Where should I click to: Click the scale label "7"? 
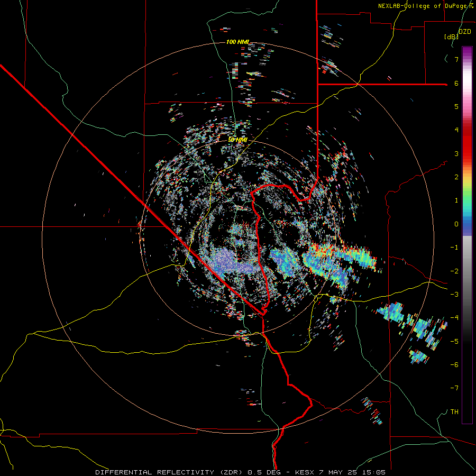(456, 59)
